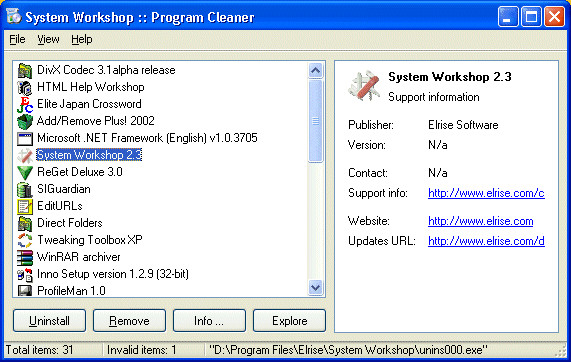Click the DivX Codec list icon
Screen dimensions: 571x362
25,70
